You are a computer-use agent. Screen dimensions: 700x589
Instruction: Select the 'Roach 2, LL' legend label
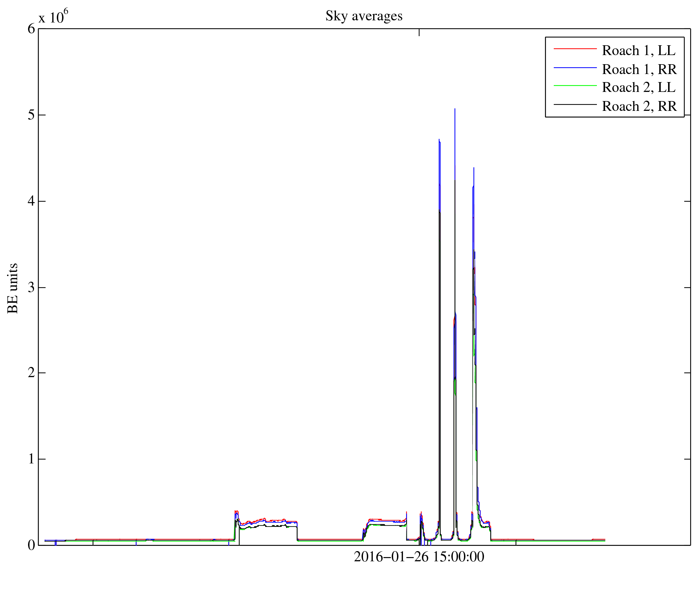(x=639, y=88)
